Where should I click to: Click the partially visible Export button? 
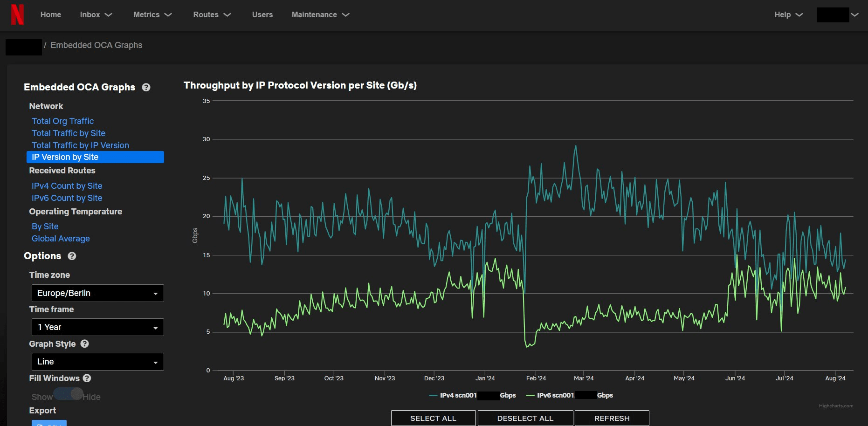[49, 423]
